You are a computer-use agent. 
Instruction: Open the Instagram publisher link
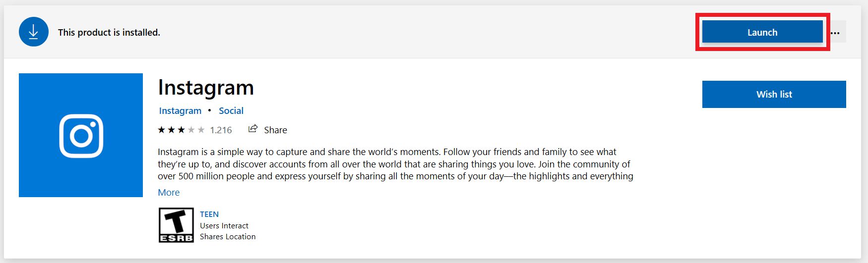pyautogui.click(x=180, y=111)
